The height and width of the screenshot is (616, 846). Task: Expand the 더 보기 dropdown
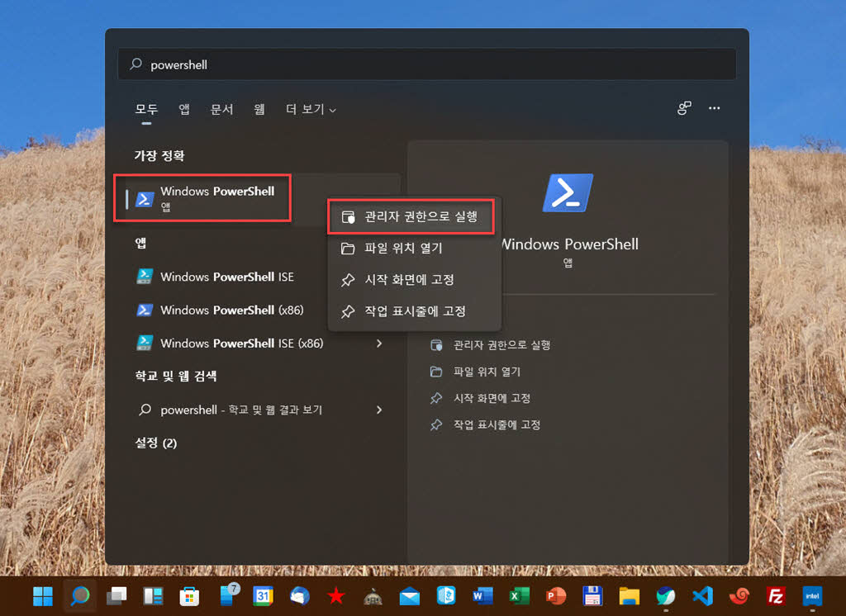pos(311,110)
